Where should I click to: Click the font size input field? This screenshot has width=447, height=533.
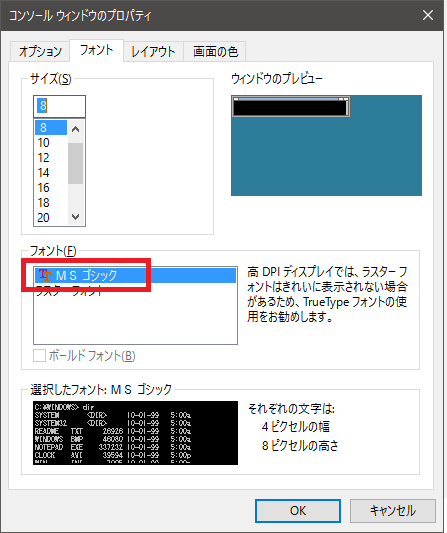pyautogui.click(x=59, y=106)
